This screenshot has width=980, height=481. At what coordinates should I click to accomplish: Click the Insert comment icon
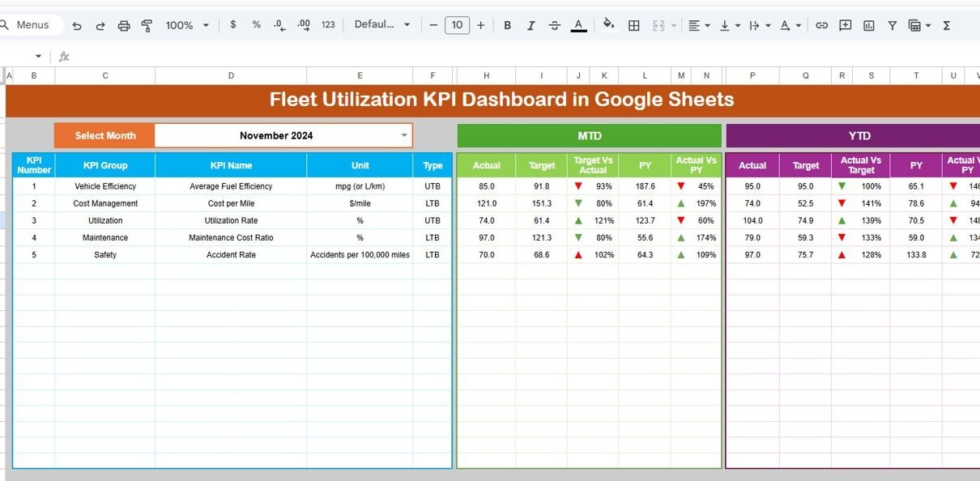click(845, 25)
